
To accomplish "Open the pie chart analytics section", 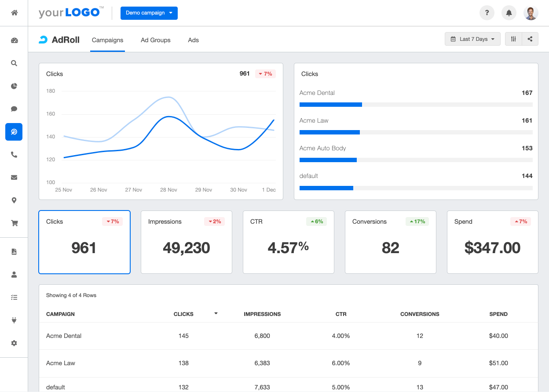I will (x=14, y=86).
